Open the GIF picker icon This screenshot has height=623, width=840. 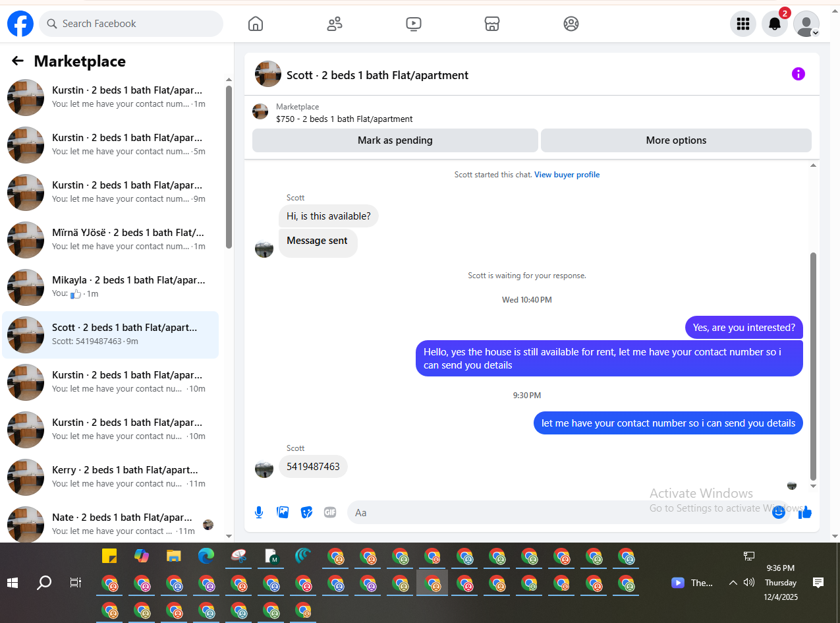tap(330, 512)
